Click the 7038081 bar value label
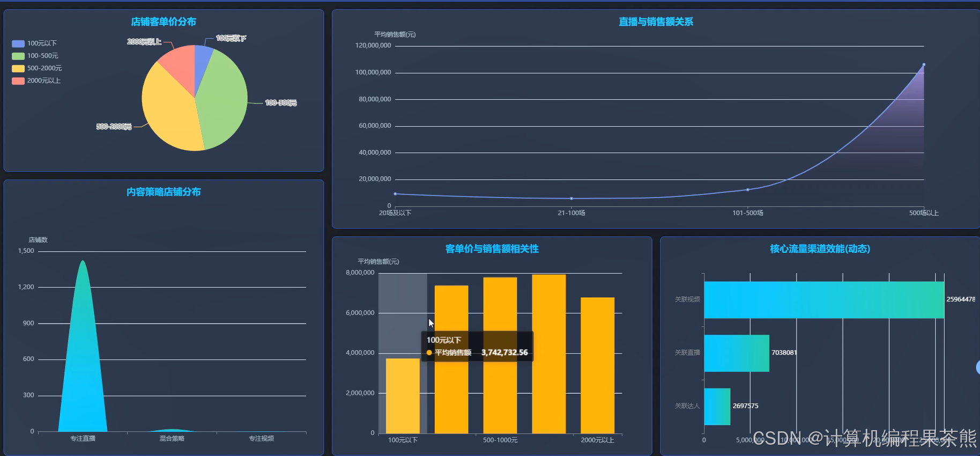Viewport: 980px width, 456px height. point(784,352)
